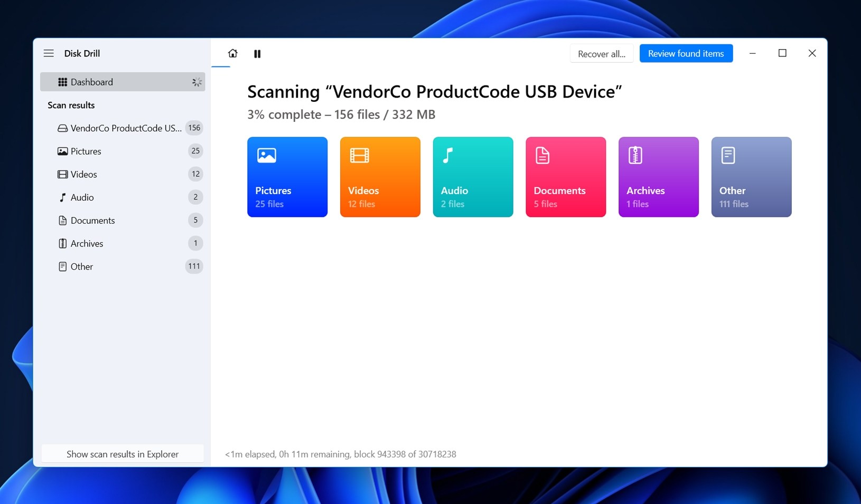Click Show scan results in Explorer

coord(123,454)
